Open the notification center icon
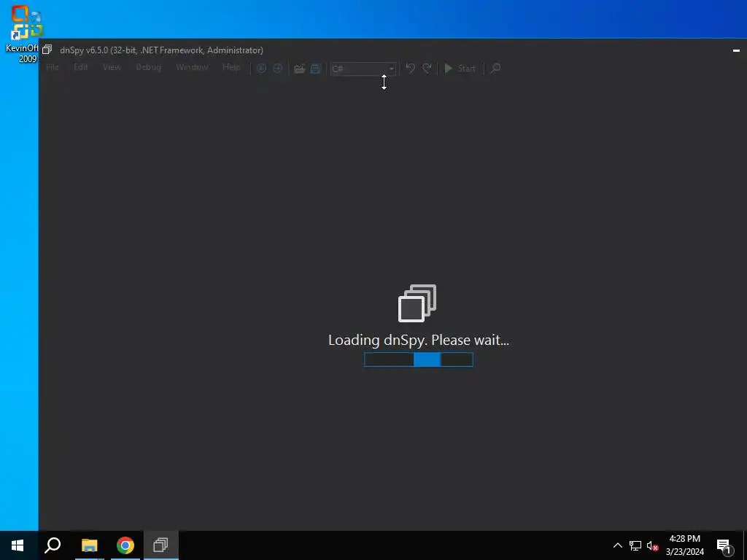Image resolution: width=747 pixels, height=560 pixels. pos(724,546)
